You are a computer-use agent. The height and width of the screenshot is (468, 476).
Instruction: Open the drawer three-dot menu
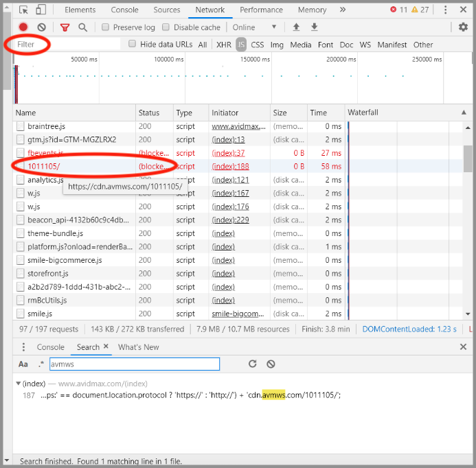pyautogui.click(x=23, y=347)
